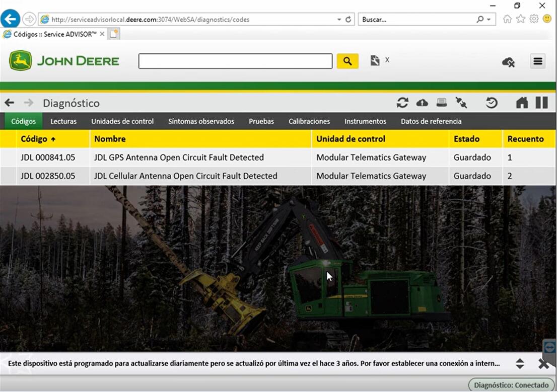
Task: Click Guardado status in the Cellular Antenna row
Action: (x=472, y=176)
